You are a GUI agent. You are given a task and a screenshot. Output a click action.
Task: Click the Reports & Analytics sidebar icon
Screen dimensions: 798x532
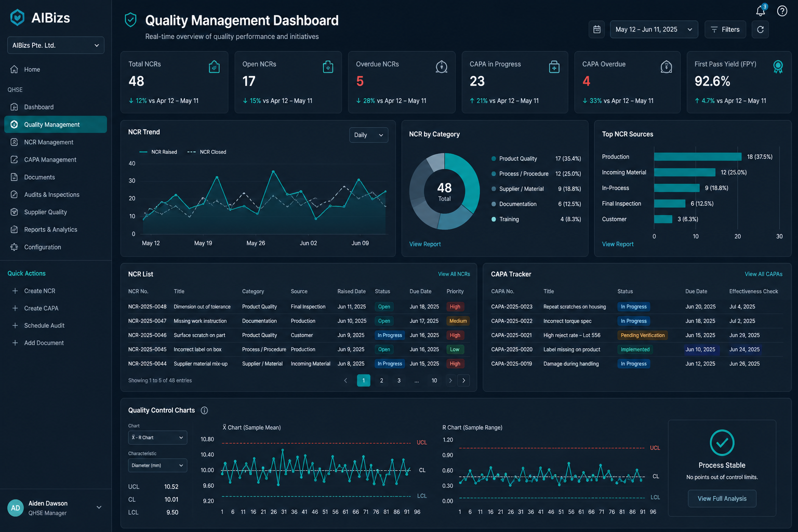(14, 229)
